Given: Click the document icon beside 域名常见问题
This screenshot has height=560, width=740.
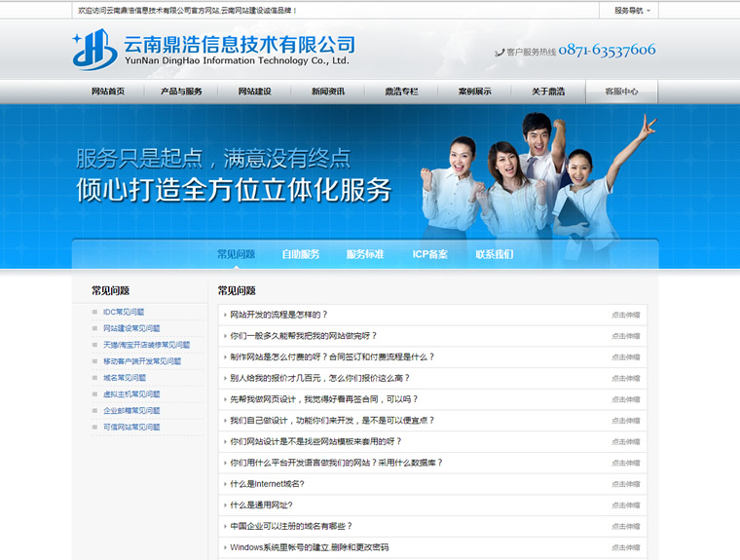Looking at the screenshot, I should click(95, 378).
